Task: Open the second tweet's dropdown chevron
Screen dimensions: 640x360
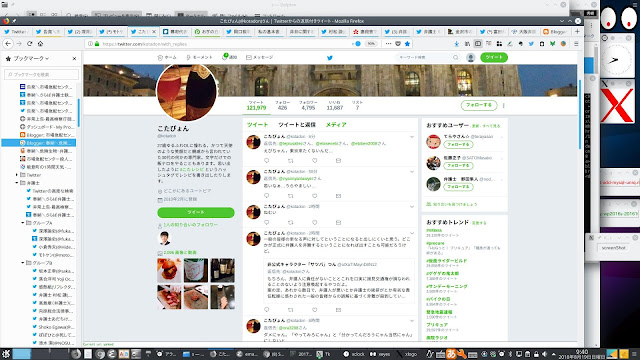Action: [x=411, y=172]
